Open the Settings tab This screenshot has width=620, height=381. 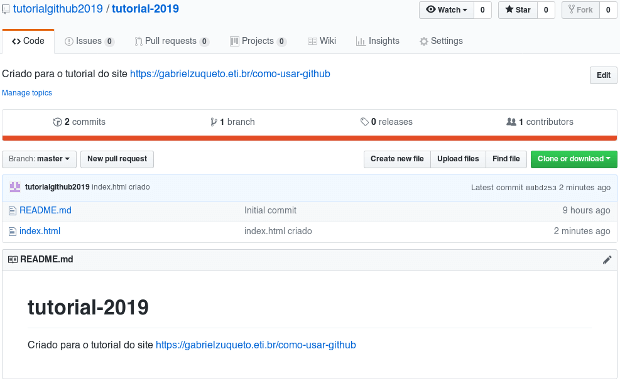[x=441, y=41]
